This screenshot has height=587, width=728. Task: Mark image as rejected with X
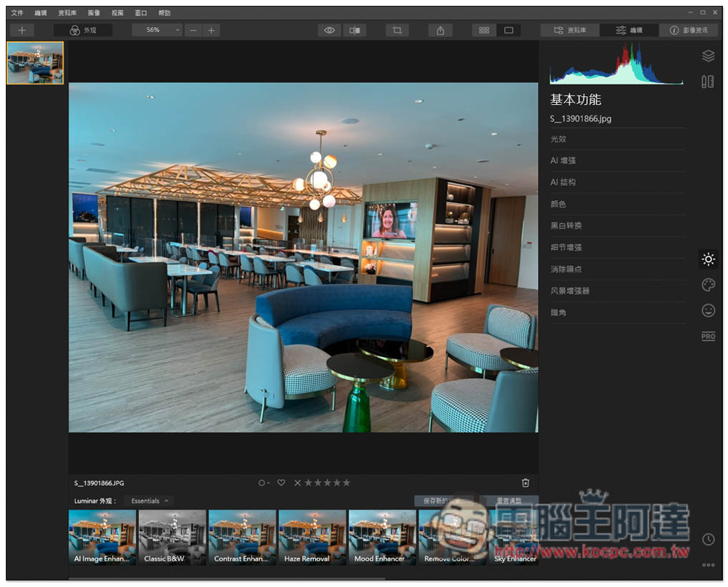(x=298, y=483)
